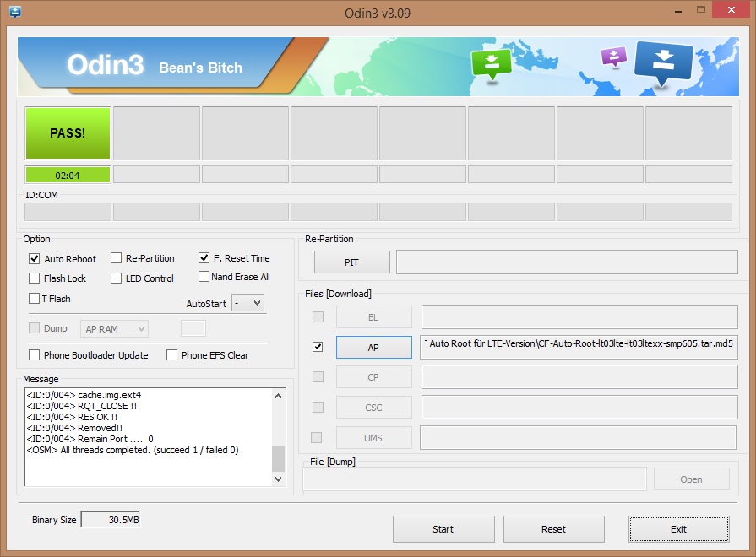The width and height of the screenshot is (756, 557).
Task: Click the CP file checkbox
Action: tap(318, 376)
